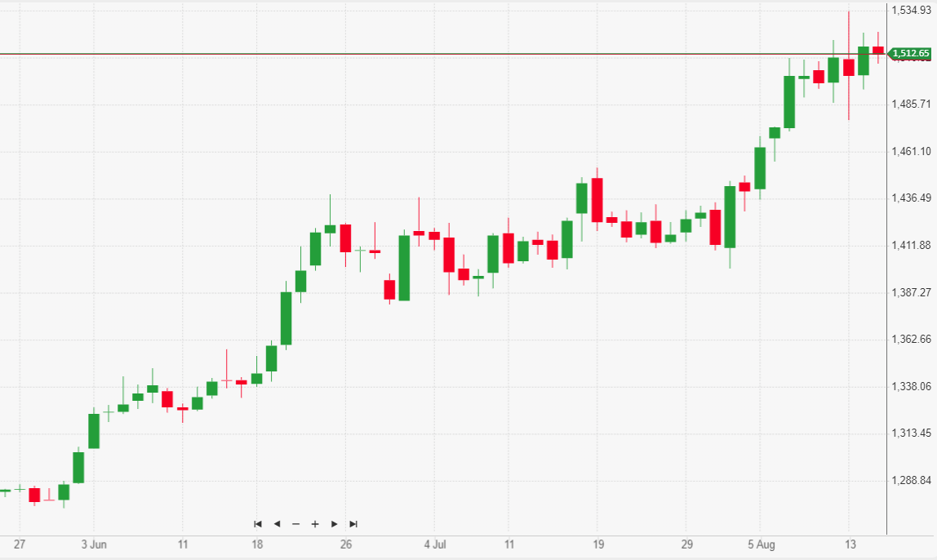Select the date label 3 Jun

coord(95,544)
